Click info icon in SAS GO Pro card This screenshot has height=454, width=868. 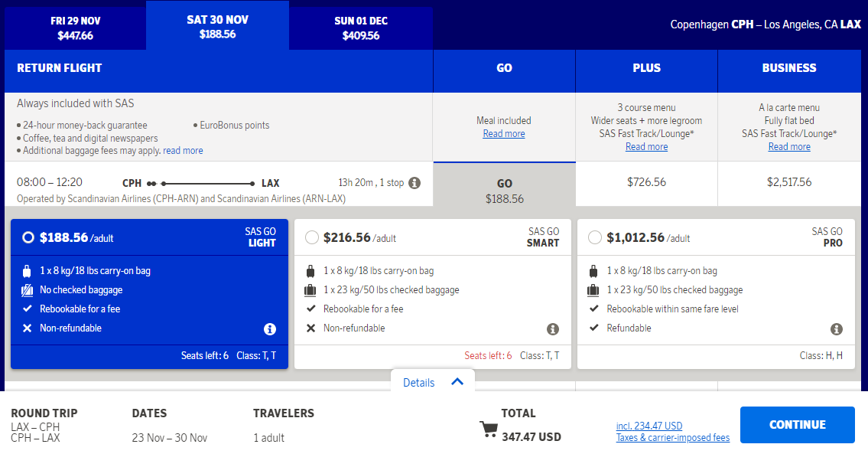click(x=837, y=329)
